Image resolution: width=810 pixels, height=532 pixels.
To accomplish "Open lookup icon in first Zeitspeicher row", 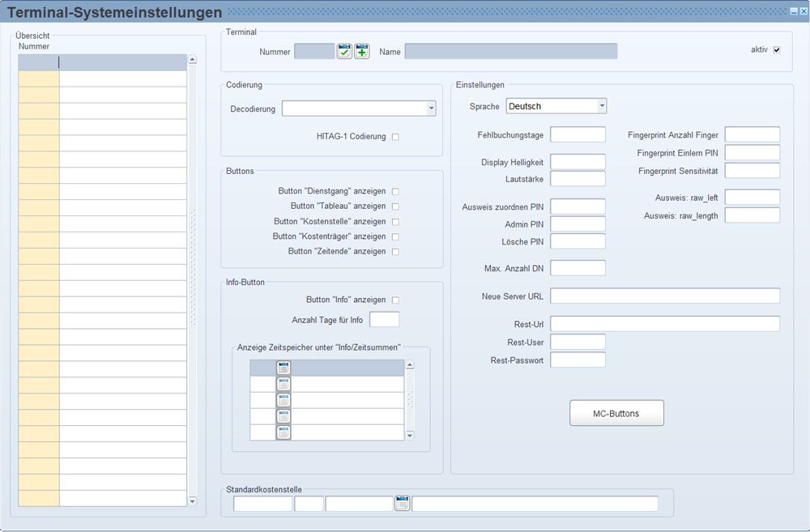I will pyautogui.click(x=283, y=368).
